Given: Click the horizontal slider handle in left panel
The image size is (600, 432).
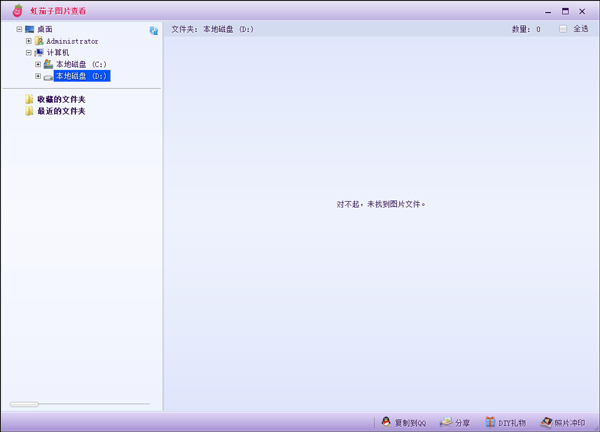Looking at the screenshot, I should coord(24,404).
